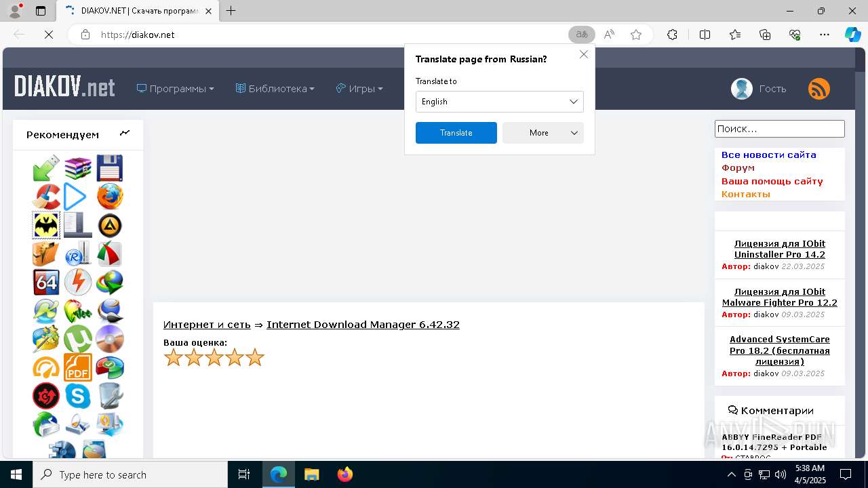Open the Task View button

coord(244,474)
